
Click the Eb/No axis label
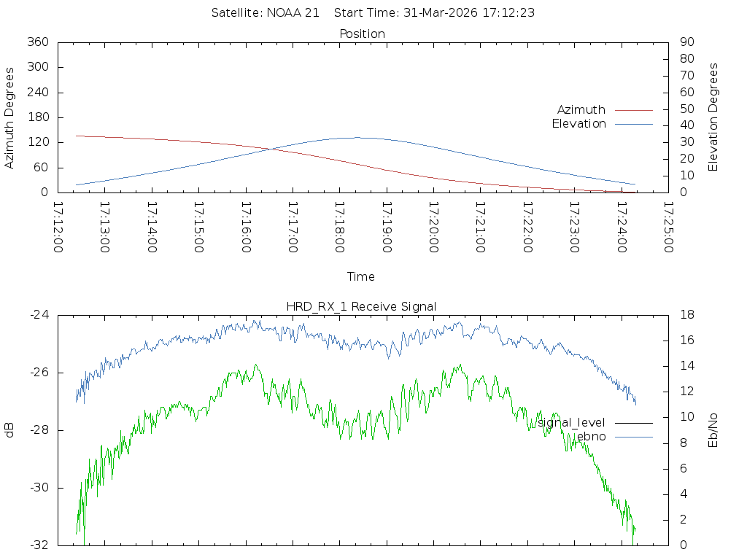pos(713,429)
